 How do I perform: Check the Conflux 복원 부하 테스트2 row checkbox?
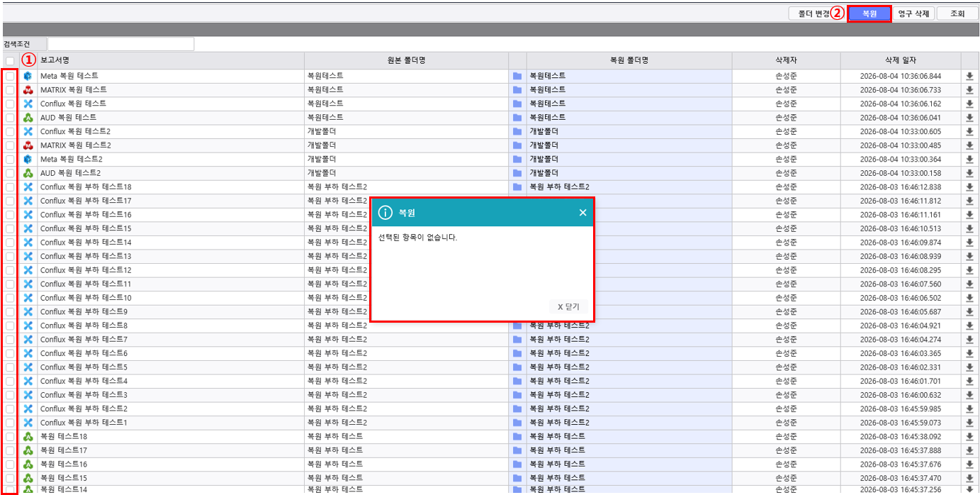tap(10, 409)
